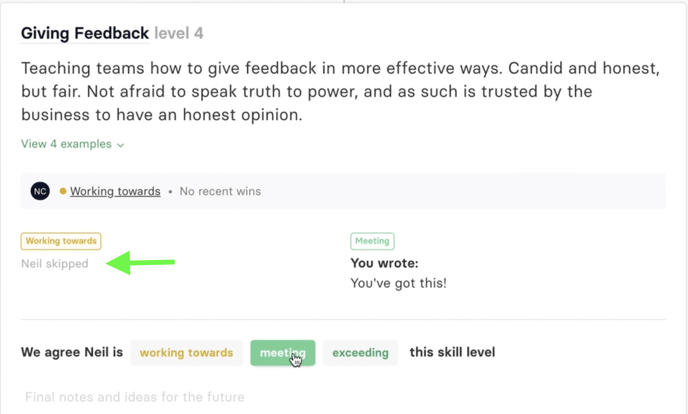Screen dimensions: 688x414
Task: Click the 'We agree Neil is' text
Action: tap(72, 353)
